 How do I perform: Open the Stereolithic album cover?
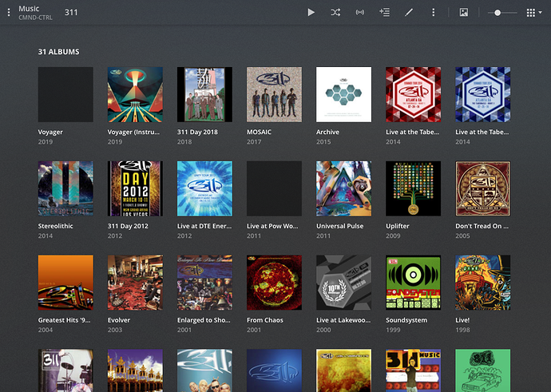[65, 188]
